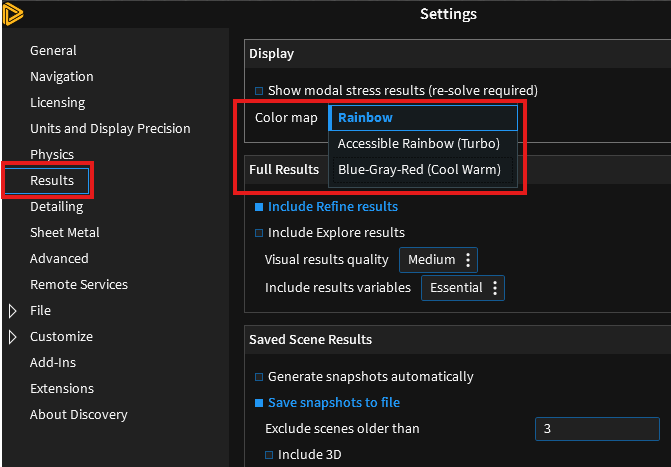Viewport: 671px width, 467px height.
Task: Expand the Customize settings category
Action: click(13, 337)
